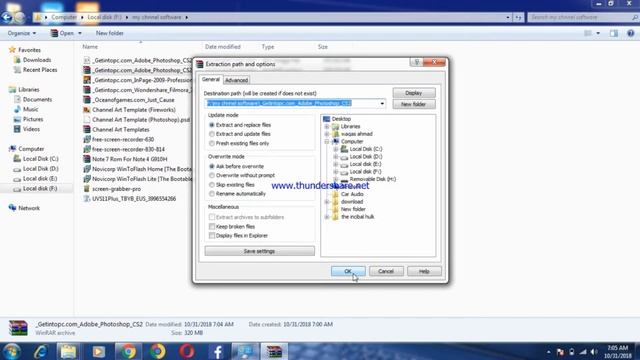Expand Libraries node in dialog tree

327,127
